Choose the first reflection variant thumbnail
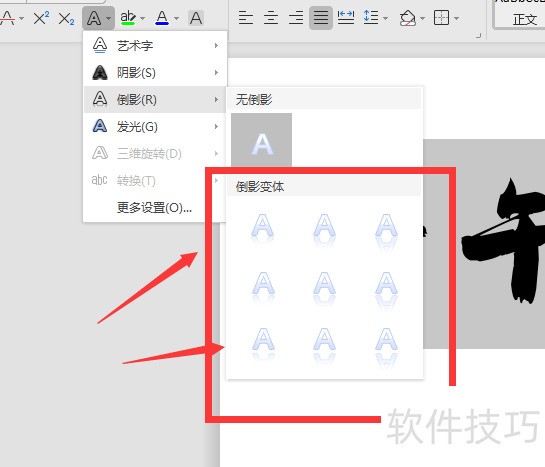This screenshot has width=545, height=467. (262, 229)
